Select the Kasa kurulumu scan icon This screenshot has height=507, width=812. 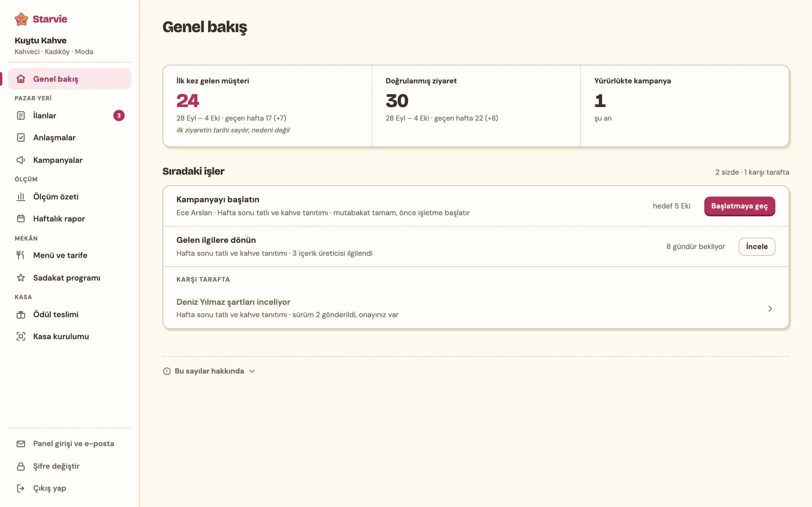click(21, 336)
